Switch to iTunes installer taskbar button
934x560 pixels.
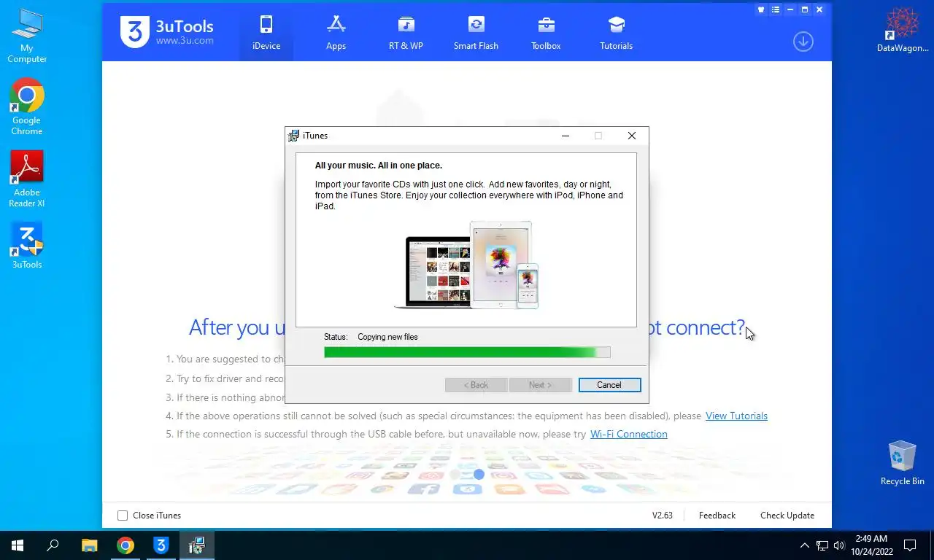[197, 545]
